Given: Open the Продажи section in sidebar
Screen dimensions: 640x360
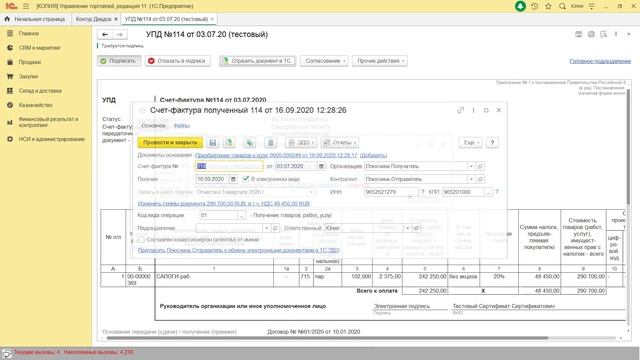Looking at the screenshot, I should 29,62.
